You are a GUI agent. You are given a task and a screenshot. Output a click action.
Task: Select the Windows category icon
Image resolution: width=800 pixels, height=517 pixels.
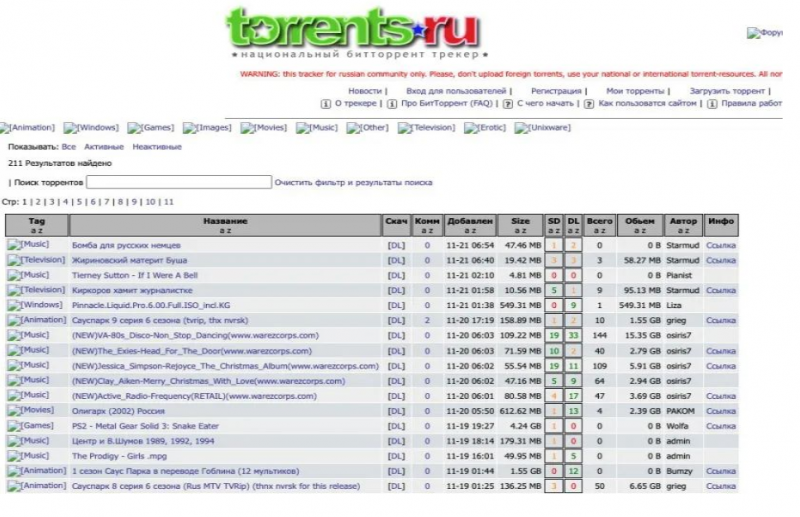point(91,128)
